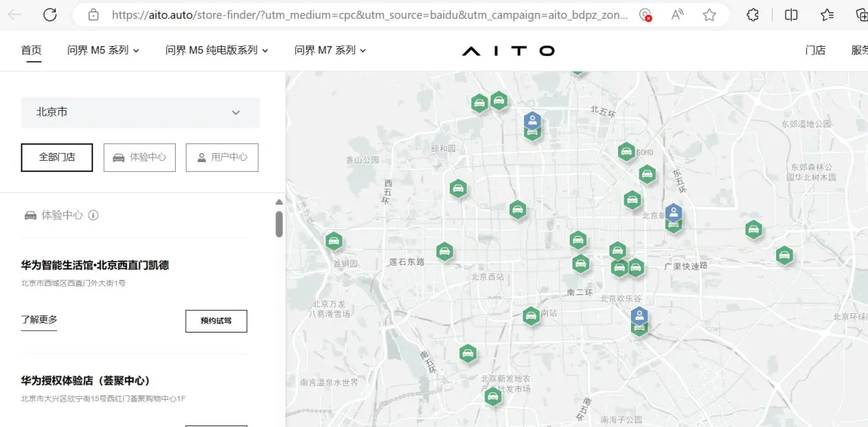
Task: Select the blue user-center marker near 北五环
Action: tap(532, 120)
